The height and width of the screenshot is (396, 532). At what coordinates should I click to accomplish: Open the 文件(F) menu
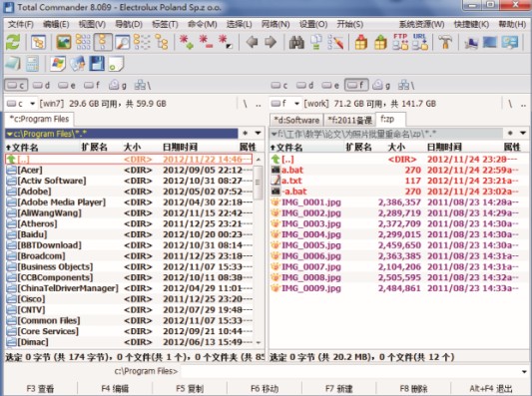pyautogui.click(x=21, y=24)
